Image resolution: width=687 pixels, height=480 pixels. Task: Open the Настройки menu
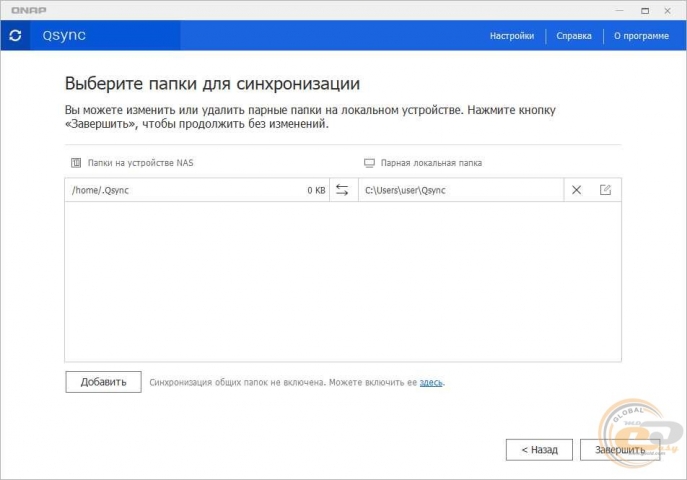(512, 36)
